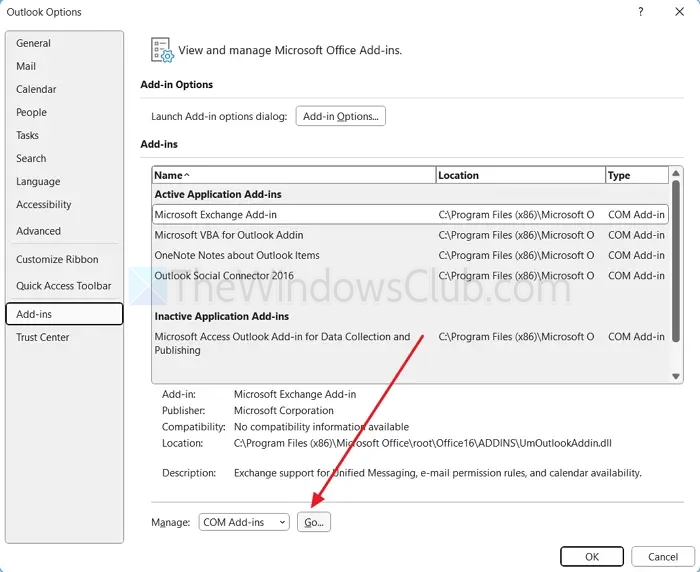The image size is (700, 572).
Task: Confirm with the OK button
Action: click(x=592, y=557)
